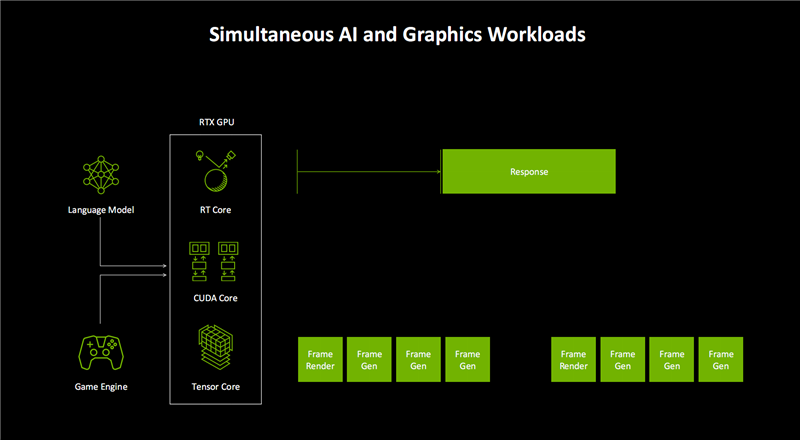The height and width of the screenshot is (440, 800).
Task: Select the "RT Core" text label
Action: [218, 210]
